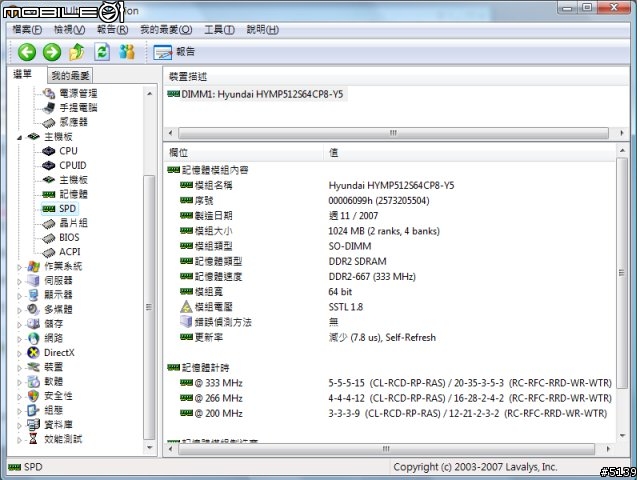Open the users icon in the toolbar
The width and height of the screenshot is (640, 480).
point(127,52)
